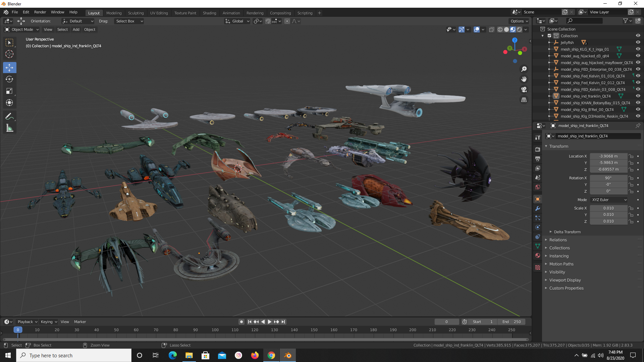Select the Select Box tool in toolbar
Viewport: 644px width, 362px height.
[x=9, y=43]
